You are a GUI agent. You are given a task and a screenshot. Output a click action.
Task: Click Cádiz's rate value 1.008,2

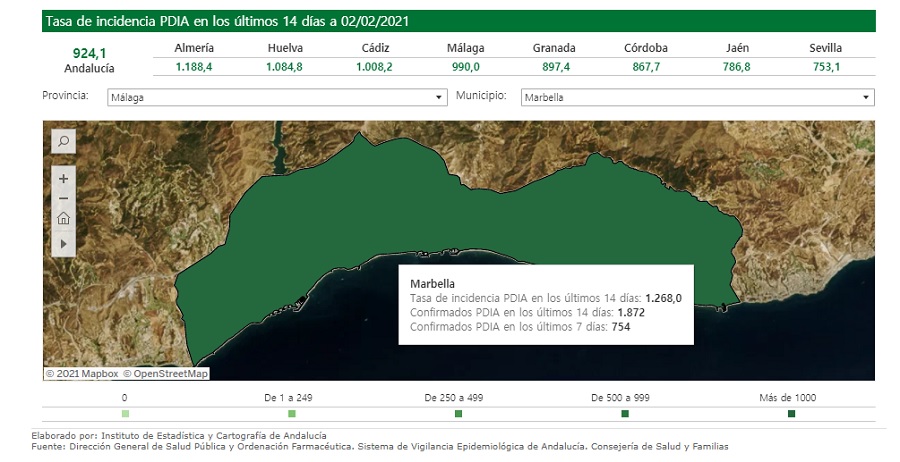374,67
